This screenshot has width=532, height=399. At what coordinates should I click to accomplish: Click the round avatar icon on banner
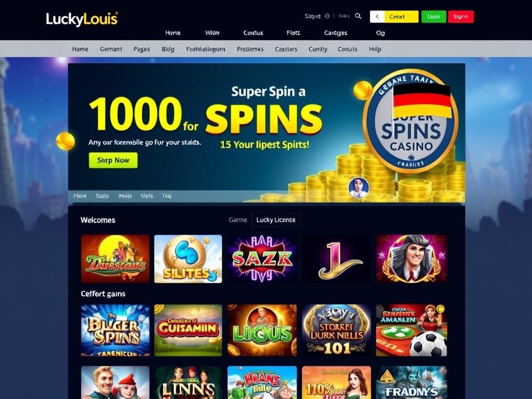[358, 187]
